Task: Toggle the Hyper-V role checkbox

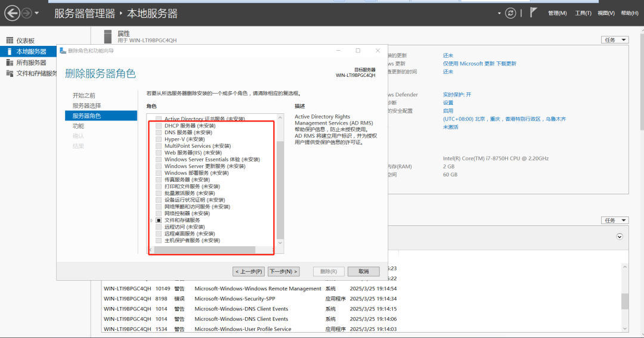Action: [x=159, y=139]
